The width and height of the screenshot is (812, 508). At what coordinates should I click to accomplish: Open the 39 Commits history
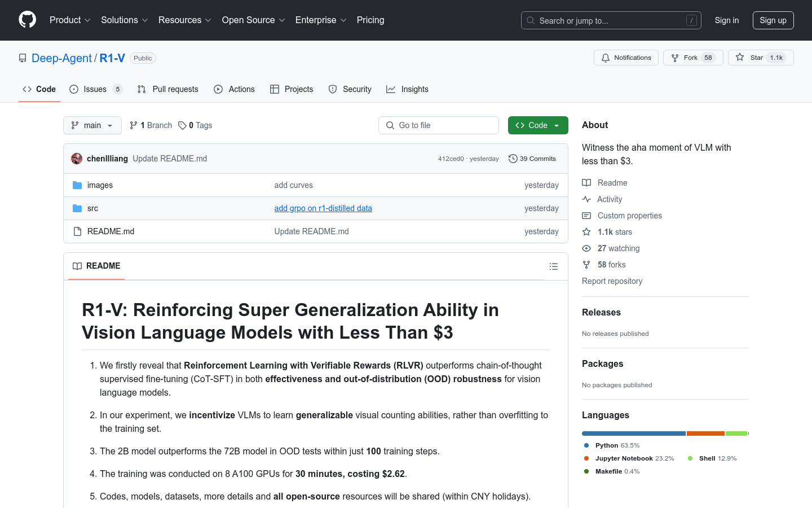pos(532,159)
